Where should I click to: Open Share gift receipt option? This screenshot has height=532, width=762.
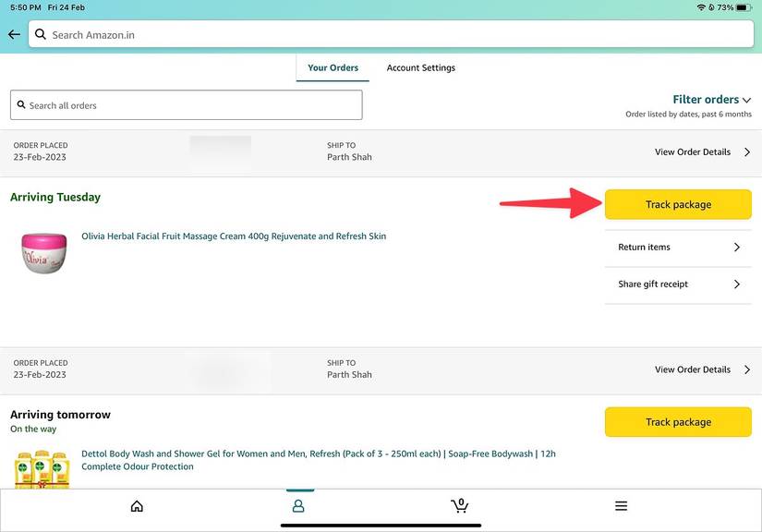click(x=678, y=284)
